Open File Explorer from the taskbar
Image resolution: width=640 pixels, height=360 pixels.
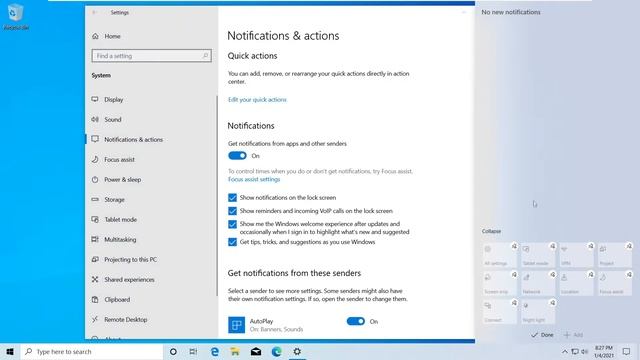coord(235,351)
